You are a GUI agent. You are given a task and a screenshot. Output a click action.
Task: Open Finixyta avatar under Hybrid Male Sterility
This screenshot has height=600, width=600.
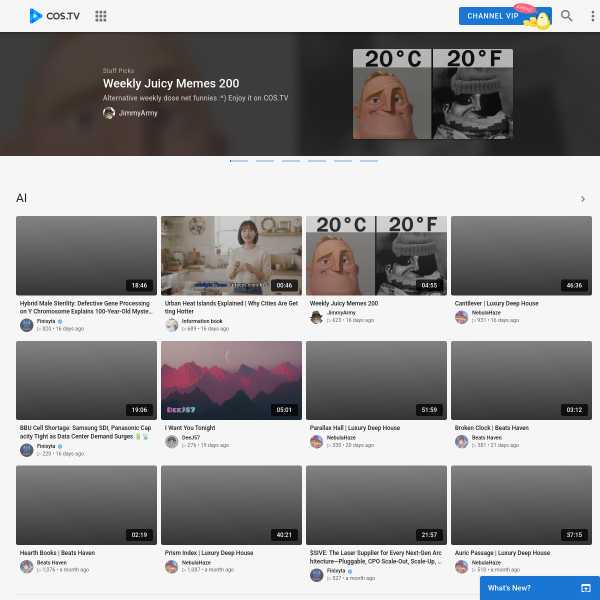click(x=26, y=325)
